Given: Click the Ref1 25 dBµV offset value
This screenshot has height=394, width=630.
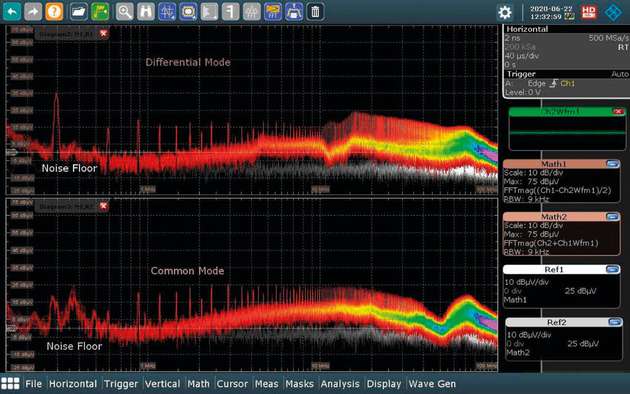Looking at the screenshot, I should [x=581, y=291].
